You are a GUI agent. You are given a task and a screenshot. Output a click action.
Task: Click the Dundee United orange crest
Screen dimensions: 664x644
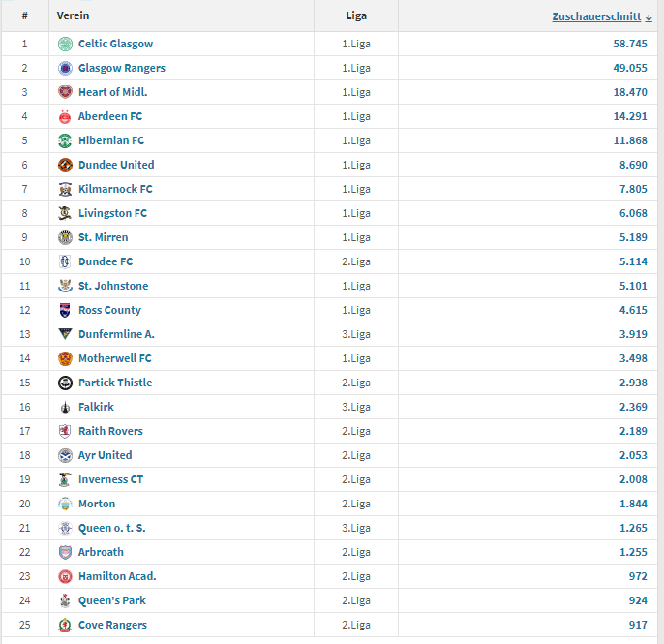point(65,165)
